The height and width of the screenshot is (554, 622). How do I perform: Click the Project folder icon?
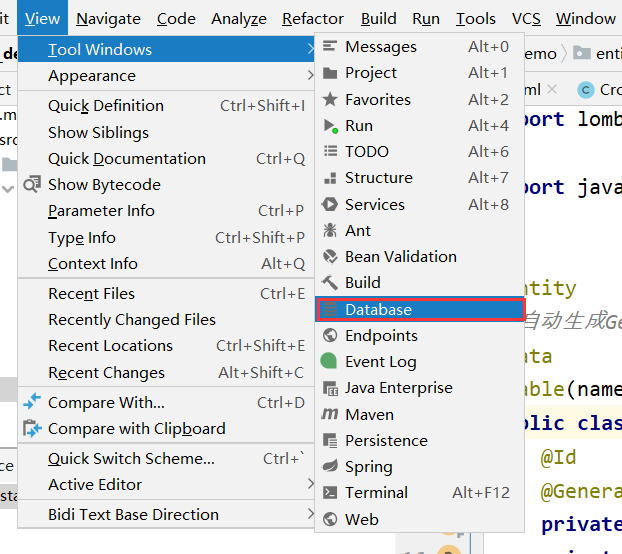coord(330,73)
